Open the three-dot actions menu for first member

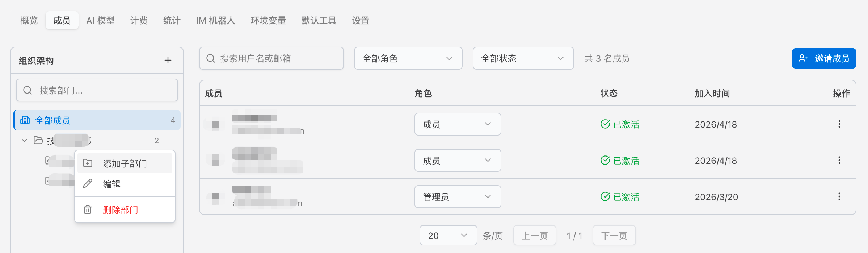pos(839,124)
